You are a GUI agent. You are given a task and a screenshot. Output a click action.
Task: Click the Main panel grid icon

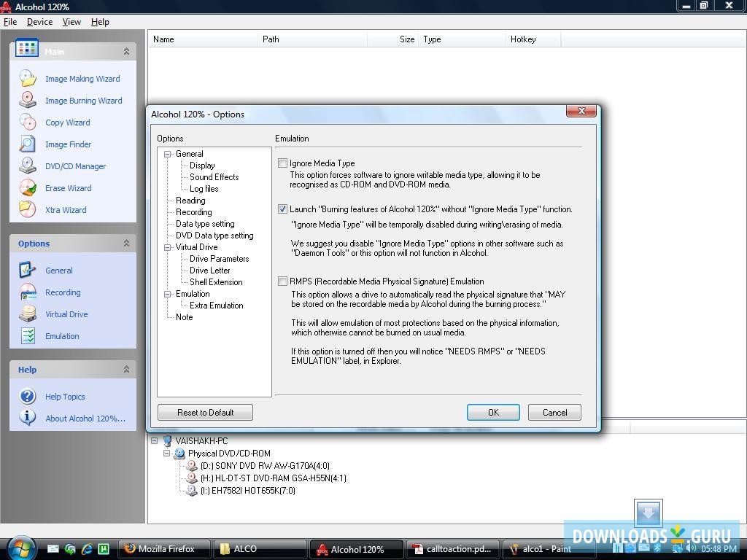tap(27, 47)
